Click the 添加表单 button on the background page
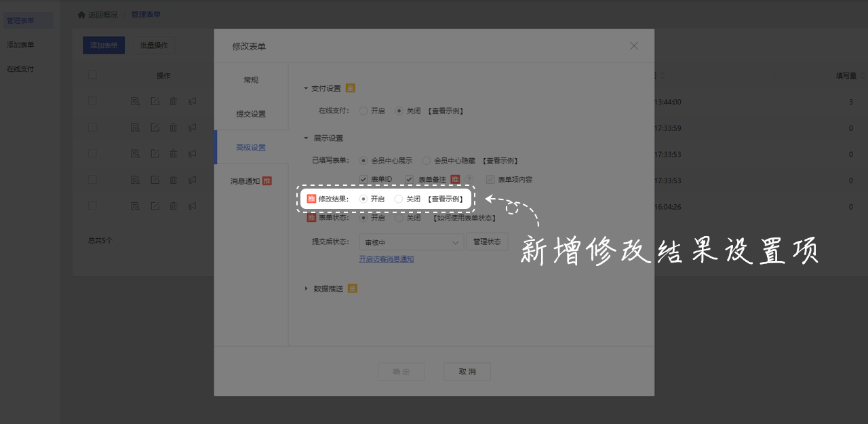Image resolution: width=868 pixels, height=424 pixels. (104, 45)
